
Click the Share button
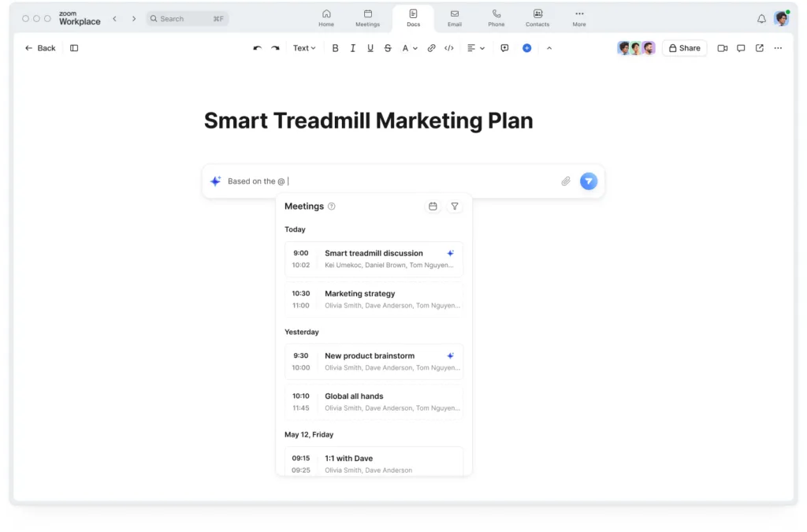pos(684,48)
